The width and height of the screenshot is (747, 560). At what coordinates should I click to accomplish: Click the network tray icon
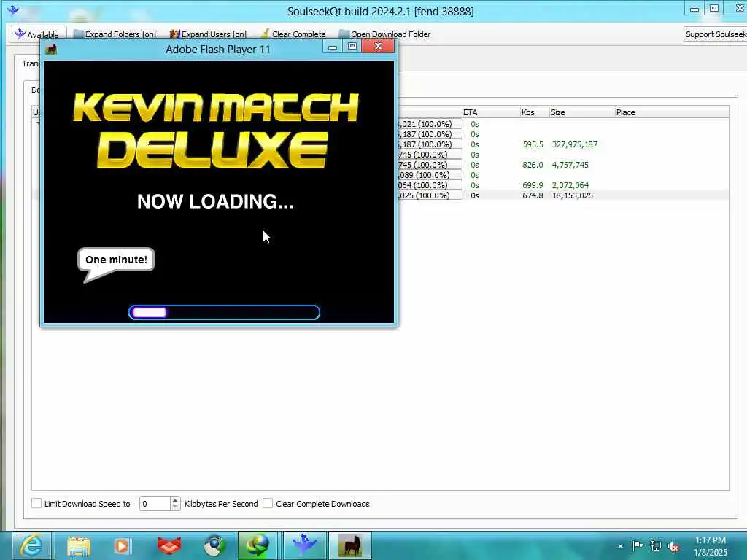(656, 546)
